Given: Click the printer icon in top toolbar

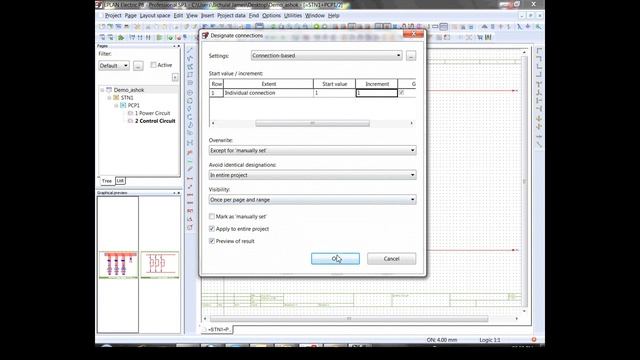Looking at the screenshot, I should pos(126,27).
